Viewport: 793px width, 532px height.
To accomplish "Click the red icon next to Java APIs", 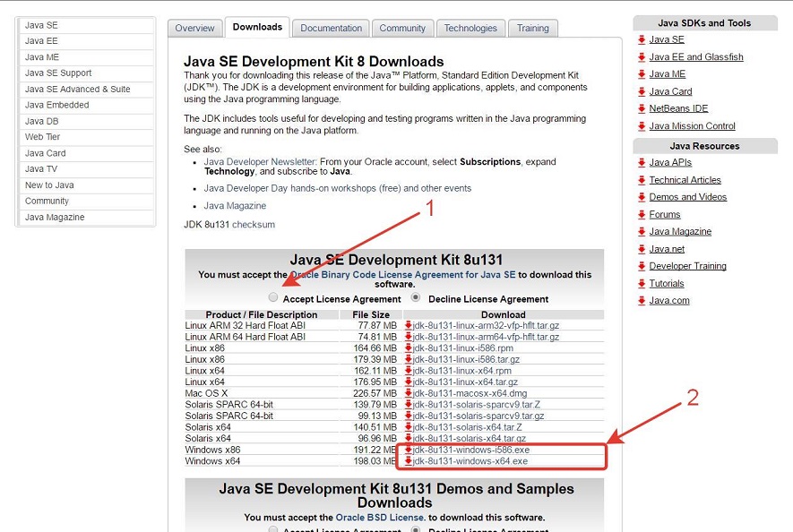I will (642, 162).
